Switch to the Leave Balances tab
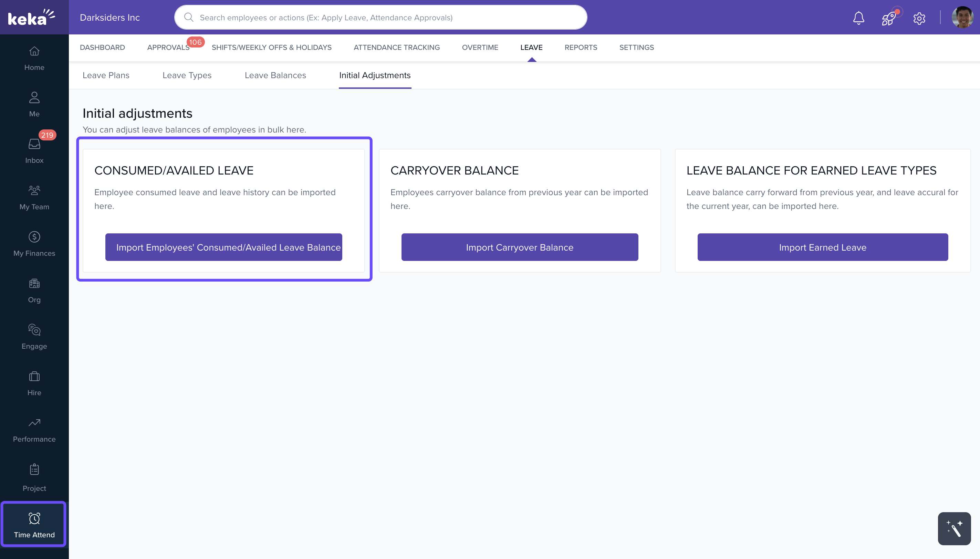 coord(275,75)
